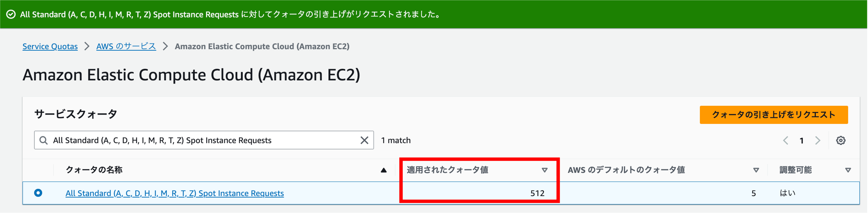Go to the previous page arrow

786,140
